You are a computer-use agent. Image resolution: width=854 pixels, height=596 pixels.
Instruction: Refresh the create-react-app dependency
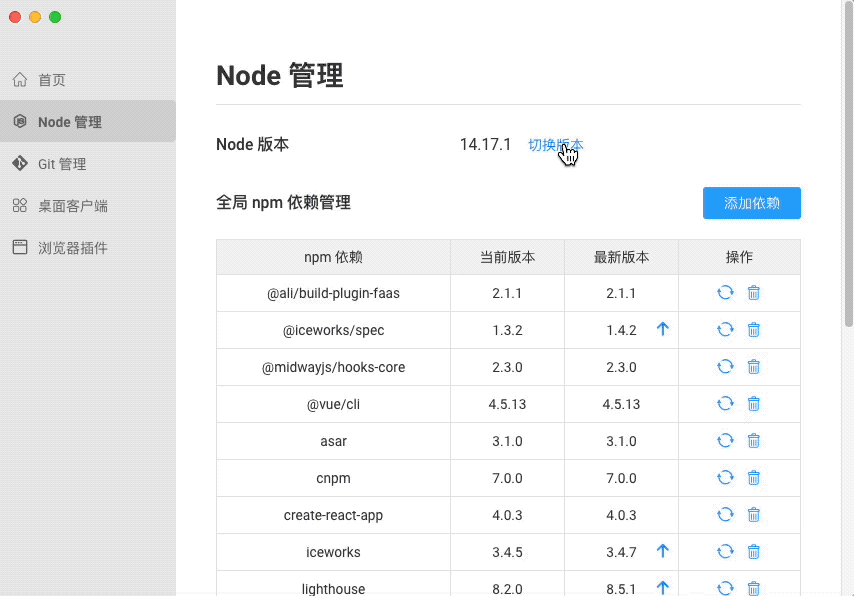coord(725,514)
